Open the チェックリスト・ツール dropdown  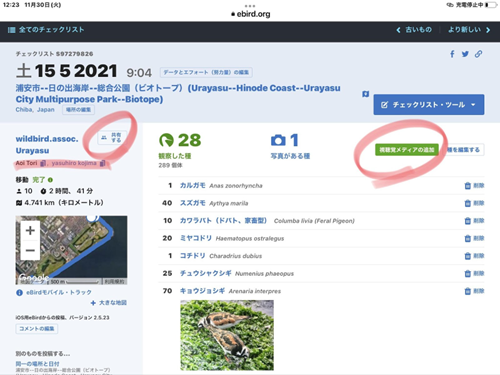click(429, 105)
